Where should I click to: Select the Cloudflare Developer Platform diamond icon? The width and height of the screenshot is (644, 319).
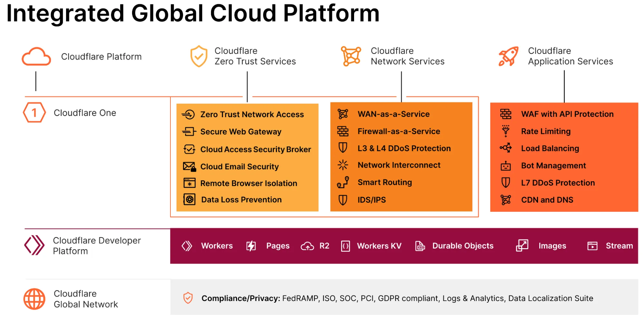tap(34, 246)
